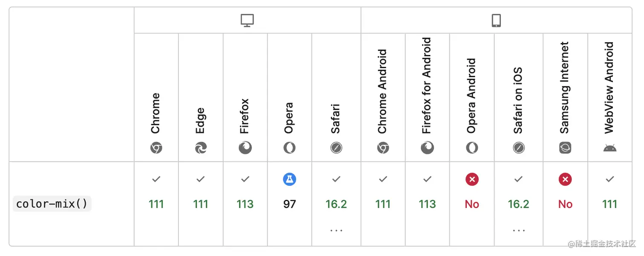Select Opera version 97 cell
Screen dimensions: 644x256
click(289, 204)
